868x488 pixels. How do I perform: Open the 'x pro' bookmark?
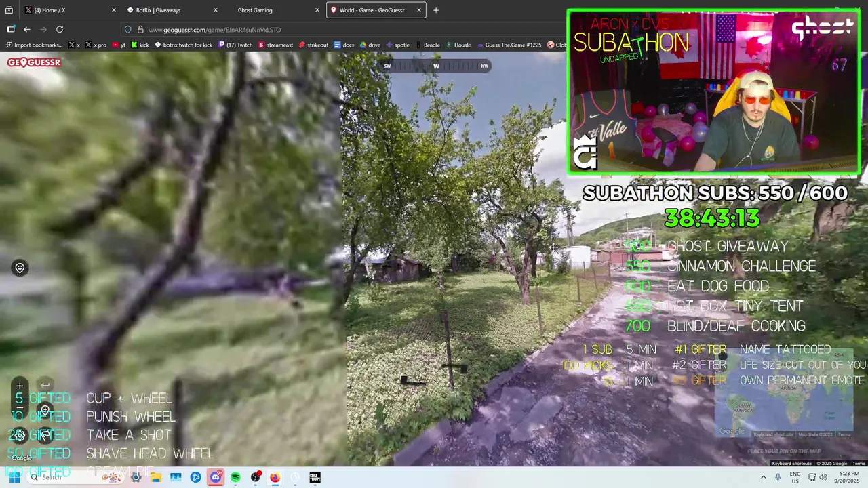95,45
